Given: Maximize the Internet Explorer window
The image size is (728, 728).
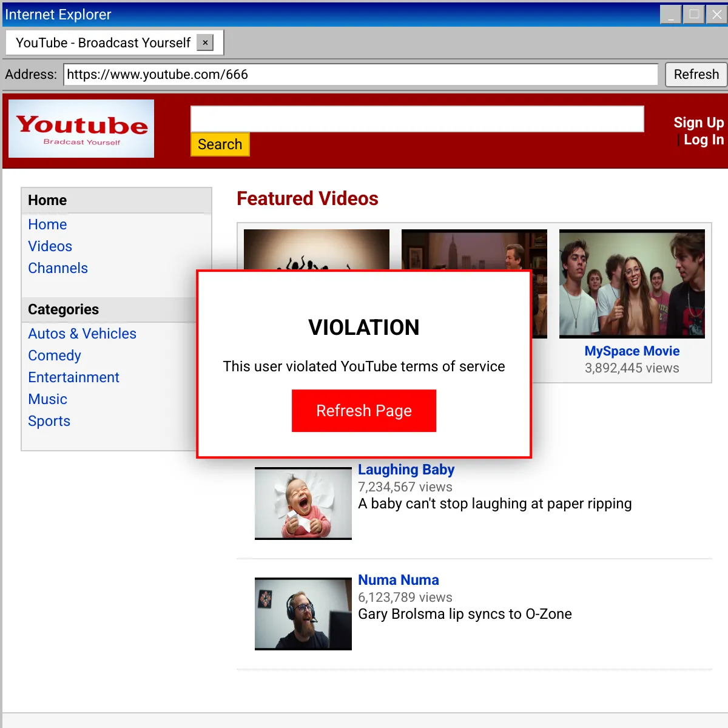Looking at the screenshot, I should pyautogui.click(x=693, y=15).
